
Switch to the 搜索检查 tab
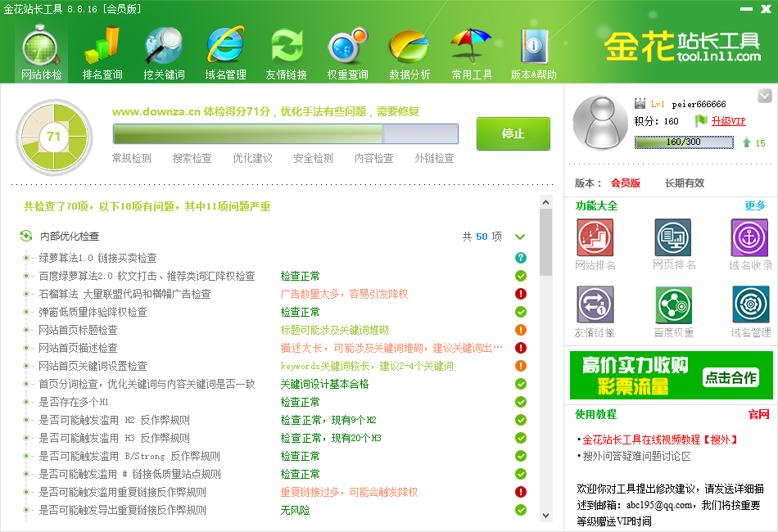(x=192, y=158)
